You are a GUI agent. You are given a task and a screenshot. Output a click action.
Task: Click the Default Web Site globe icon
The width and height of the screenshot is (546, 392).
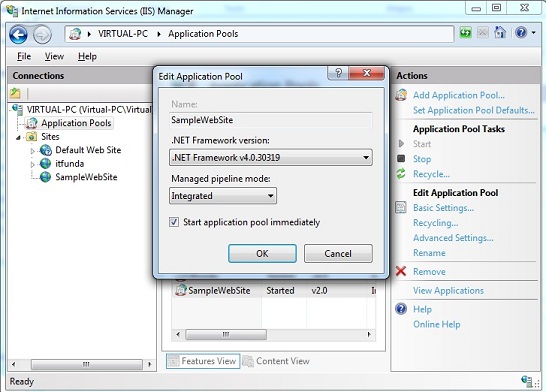(x=46, y=150)
